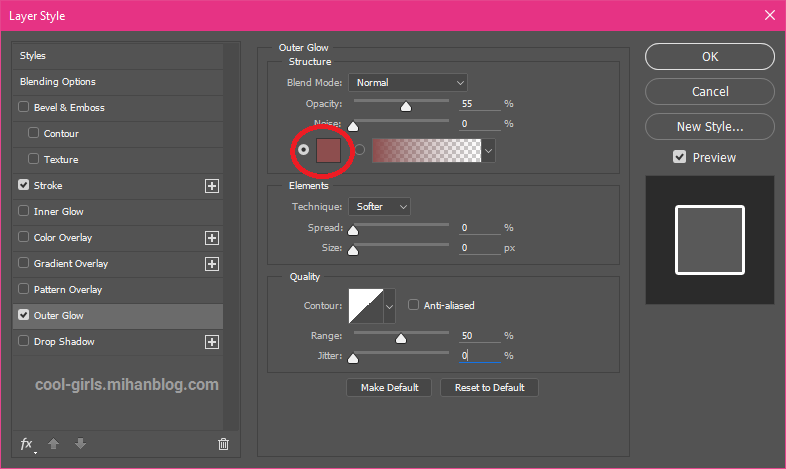Screen dimensions: 786x469
Task: Enable the Bevel & Emboss checkbox
Action: coord(24,107)
